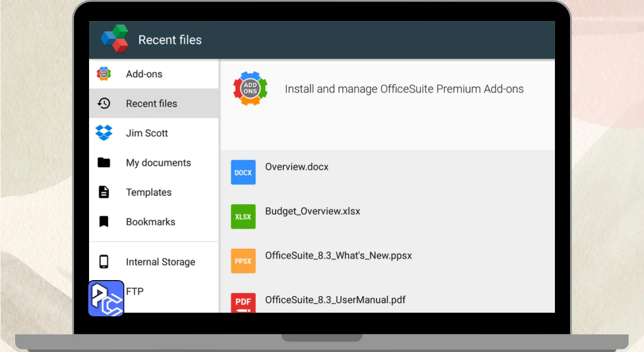
Task: Click the Recent files header title
Action: coord(170,40)
